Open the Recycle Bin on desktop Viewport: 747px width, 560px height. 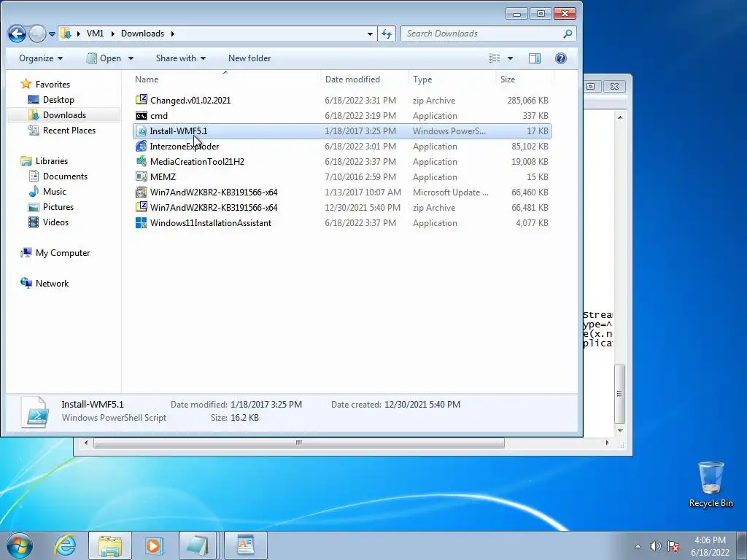click(711, 484)
